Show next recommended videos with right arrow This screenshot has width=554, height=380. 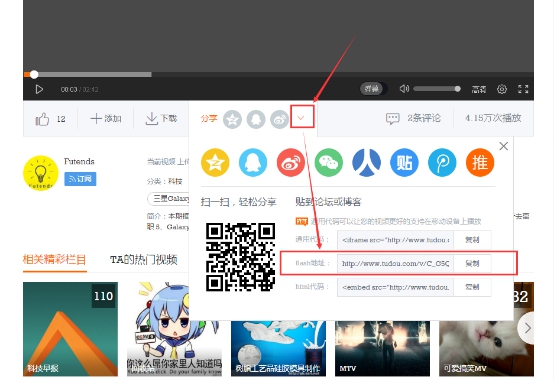point(527,328)
